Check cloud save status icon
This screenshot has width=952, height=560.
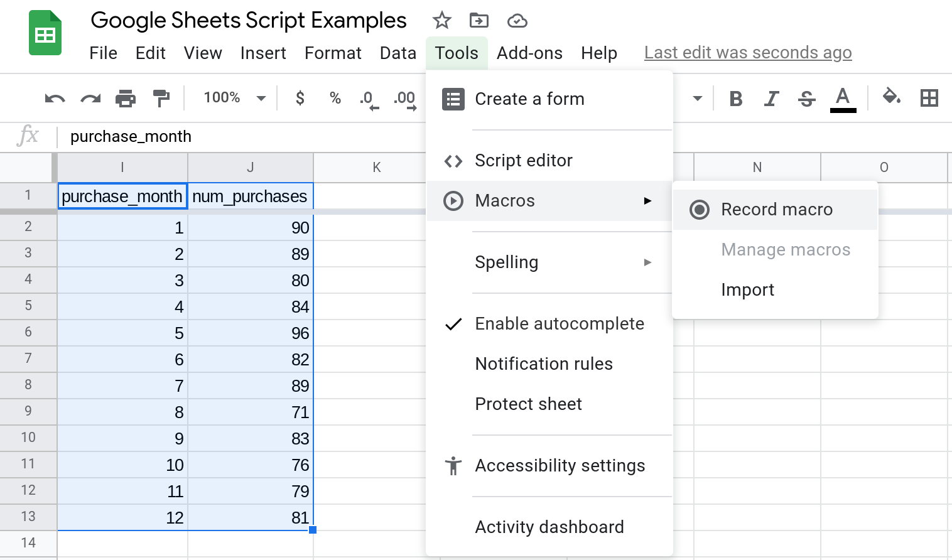pyautogui.click(x=517, y=21)
